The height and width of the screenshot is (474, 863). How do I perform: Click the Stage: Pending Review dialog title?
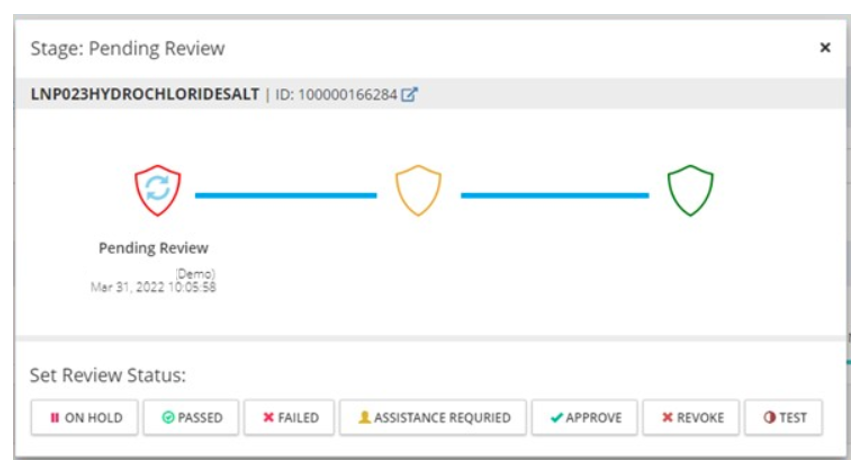[x=128, y=48]
